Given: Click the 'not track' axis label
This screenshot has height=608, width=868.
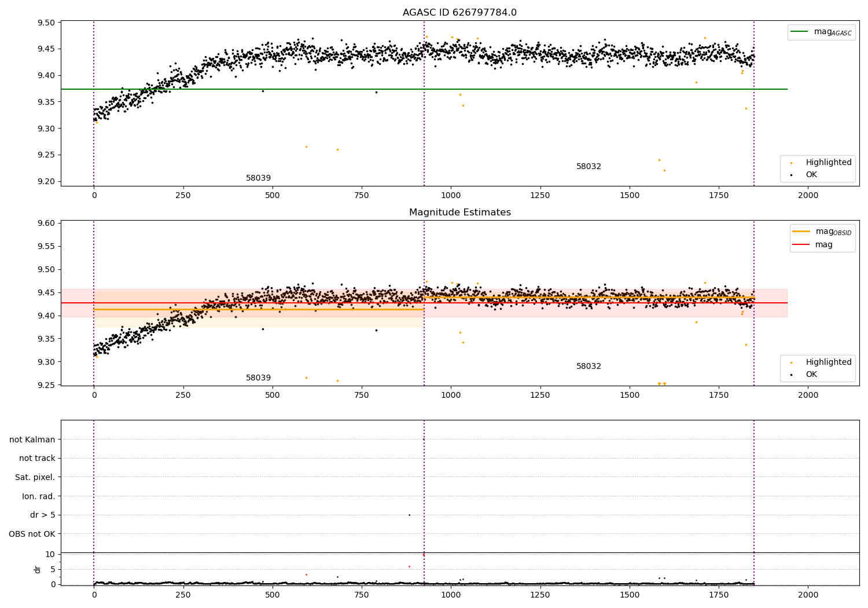Looking at the screenshot, I should coord(37,458).
